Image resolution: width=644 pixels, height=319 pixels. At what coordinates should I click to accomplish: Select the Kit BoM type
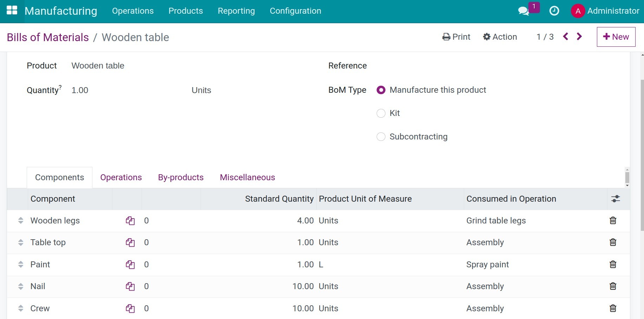(x=381, y=113)
